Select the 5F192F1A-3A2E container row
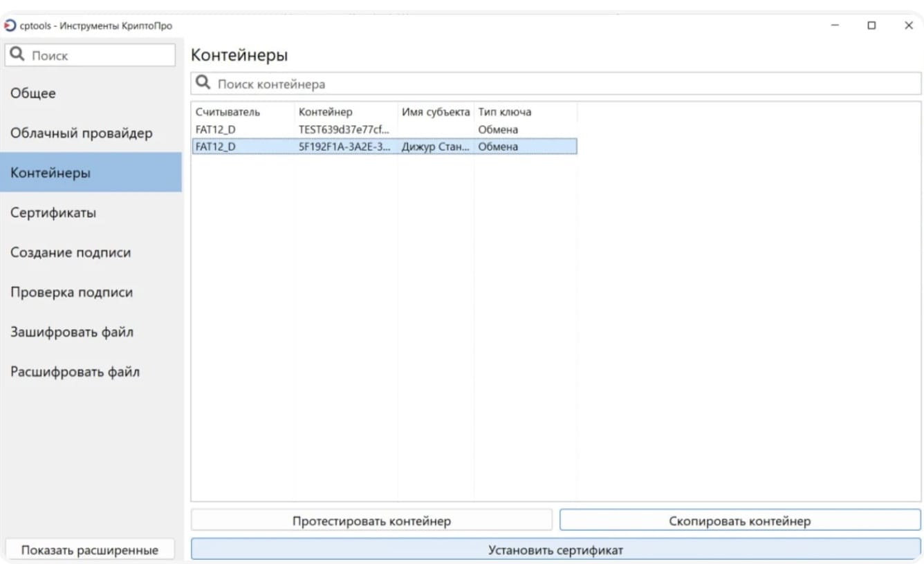Viewport: 924px width, 564px height. tap(344, 147)
